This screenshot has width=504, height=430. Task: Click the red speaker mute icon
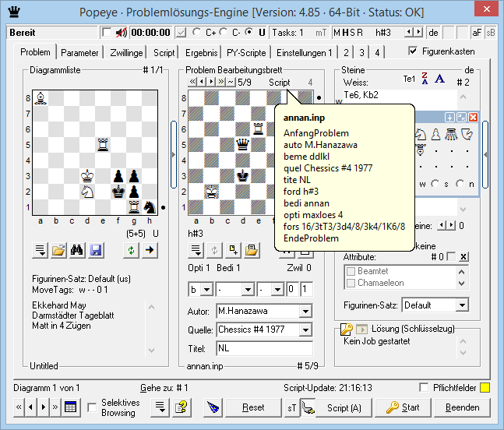click(x=121, y=33)
